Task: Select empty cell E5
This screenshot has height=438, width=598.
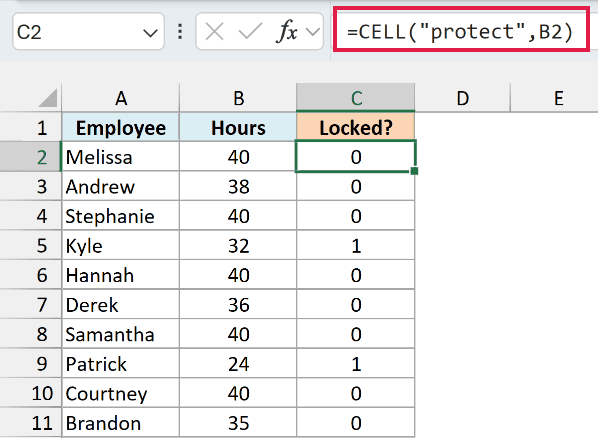Action: click(x=555, y=245)
